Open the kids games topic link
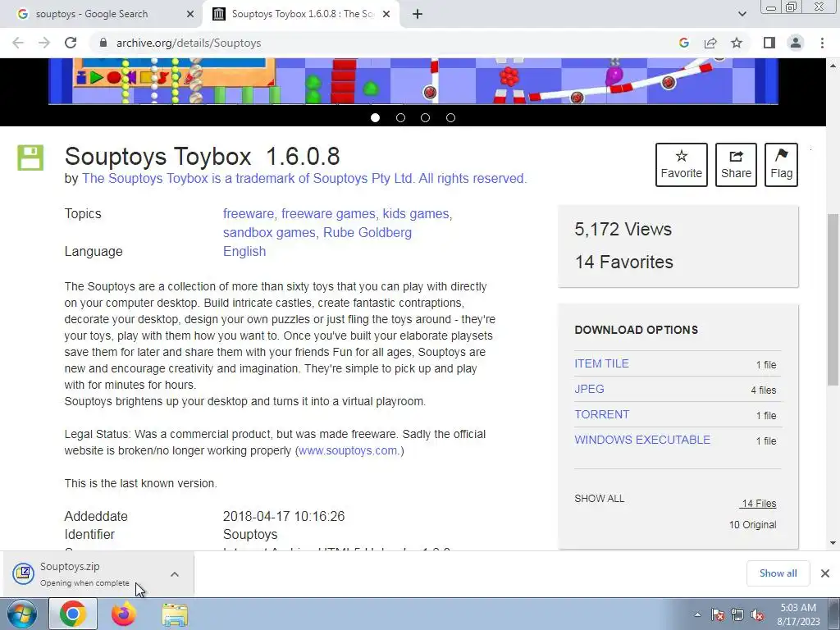Image resolution: width=840 pixels, height=630 pixels. pyautogui.click(x=416, y=214)
